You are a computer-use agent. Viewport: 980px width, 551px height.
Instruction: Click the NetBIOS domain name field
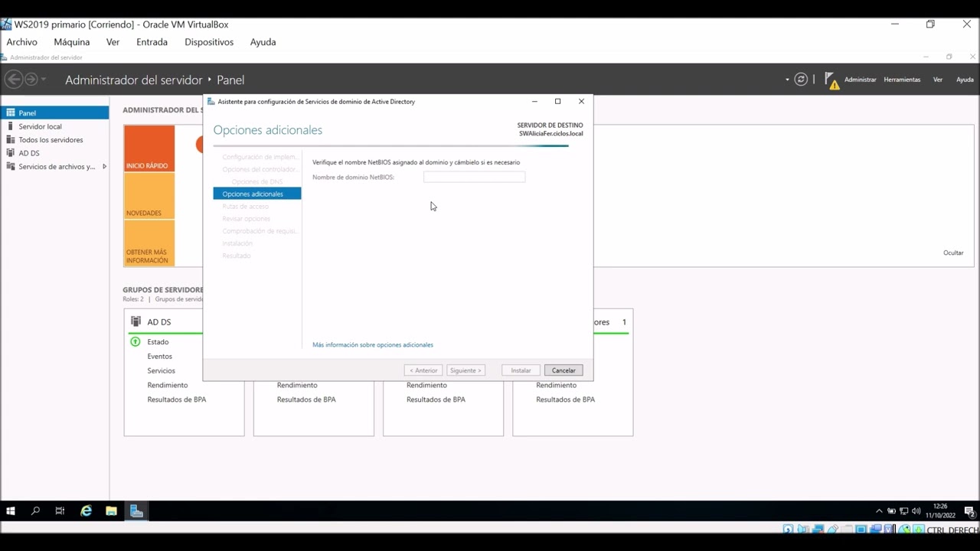point(474,177)
